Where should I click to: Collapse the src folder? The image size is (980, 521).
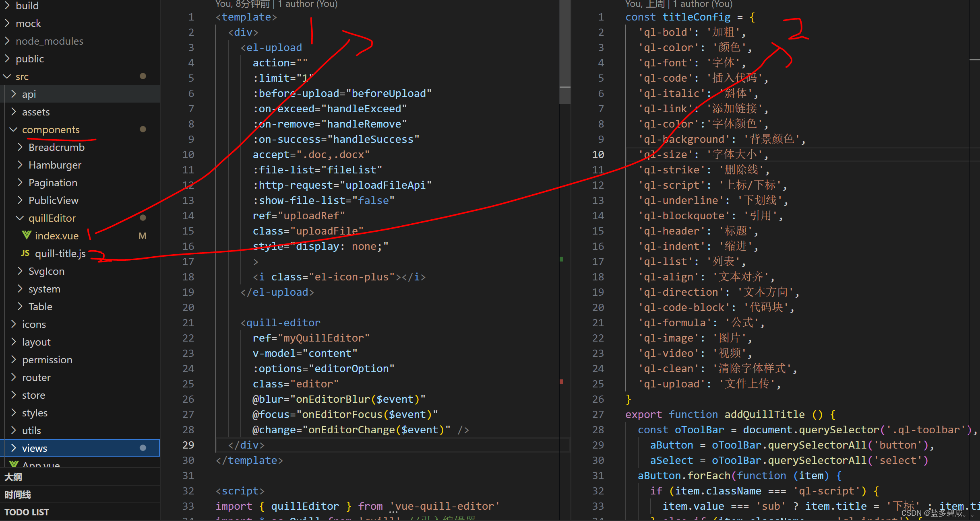7,76
